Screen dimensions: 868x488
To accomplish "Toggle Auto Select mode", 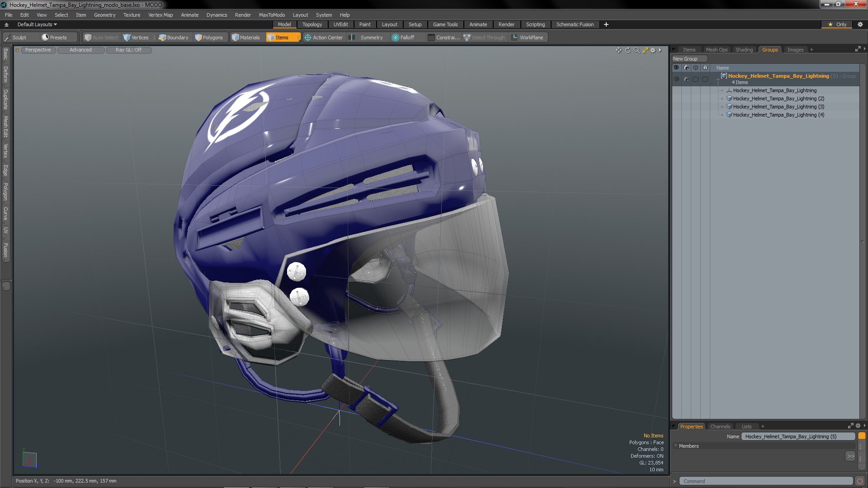I will click(x=101, y=38).
